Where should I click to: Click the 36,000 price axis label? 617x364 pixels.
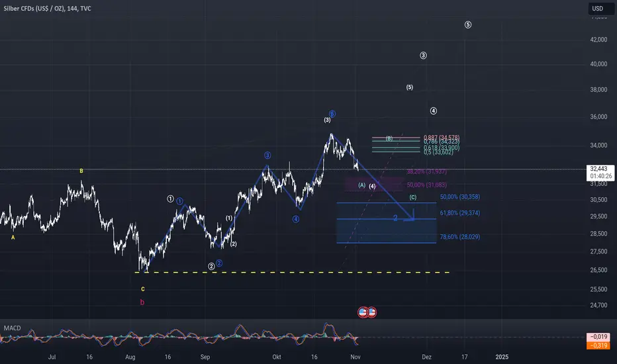(599, 117)
